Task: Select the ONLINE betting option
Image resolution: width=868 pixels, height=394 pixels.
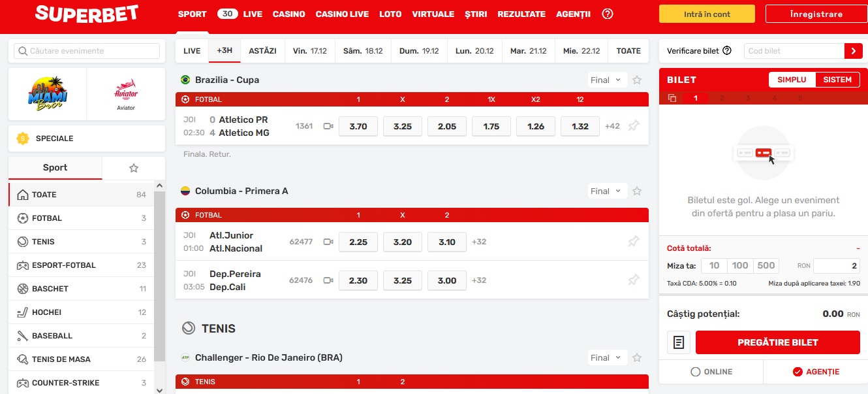Action: (x=711, y=372)
